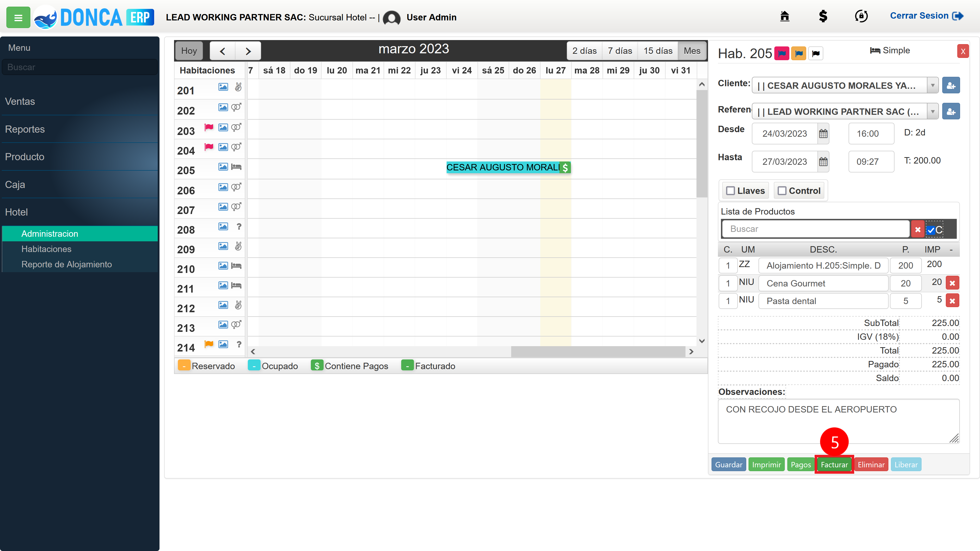Image resolution: width=980 pixels, height=551 pixels.
Task: Toggle the green hamburger menu button
Action: click(x=18, y=18)
